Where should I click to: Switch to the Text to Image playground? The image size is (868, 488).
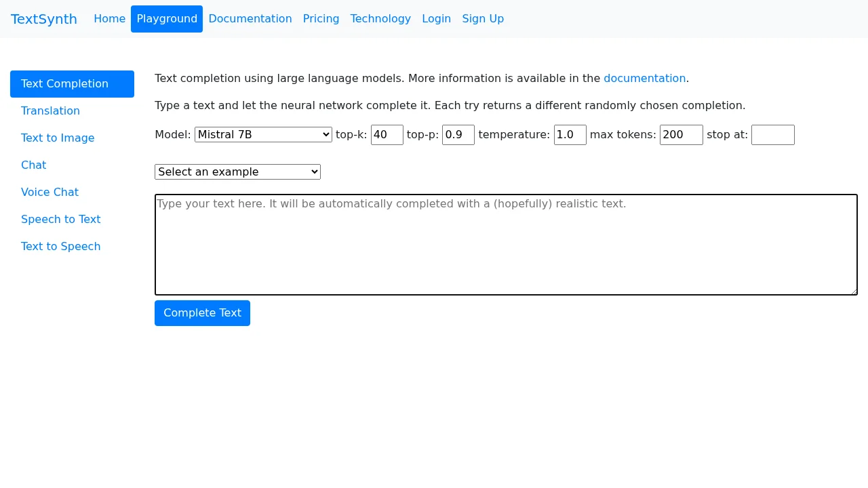pos(58,138)
